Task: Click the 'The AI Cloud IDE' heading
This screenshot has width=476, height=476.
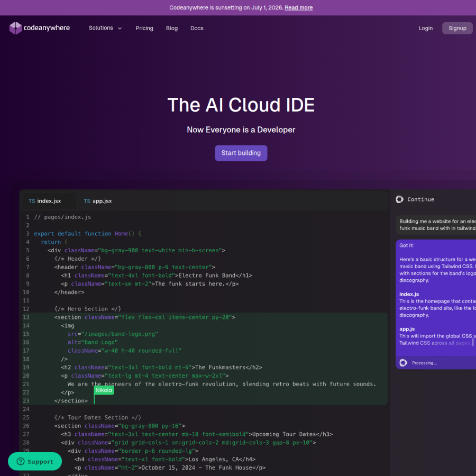Action: [x=241, y=105]
